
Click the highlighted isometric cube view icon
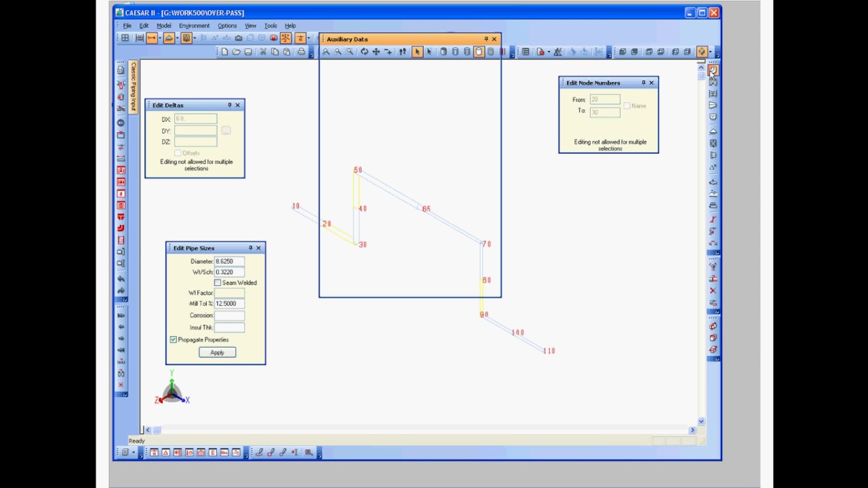[x=702, y=52]
